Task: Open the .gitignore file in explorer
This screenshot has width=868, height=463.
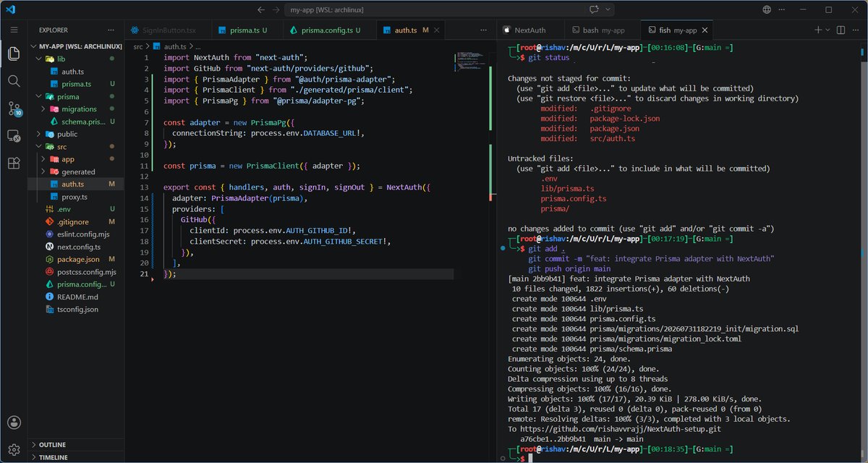Action: click(76, 221)
